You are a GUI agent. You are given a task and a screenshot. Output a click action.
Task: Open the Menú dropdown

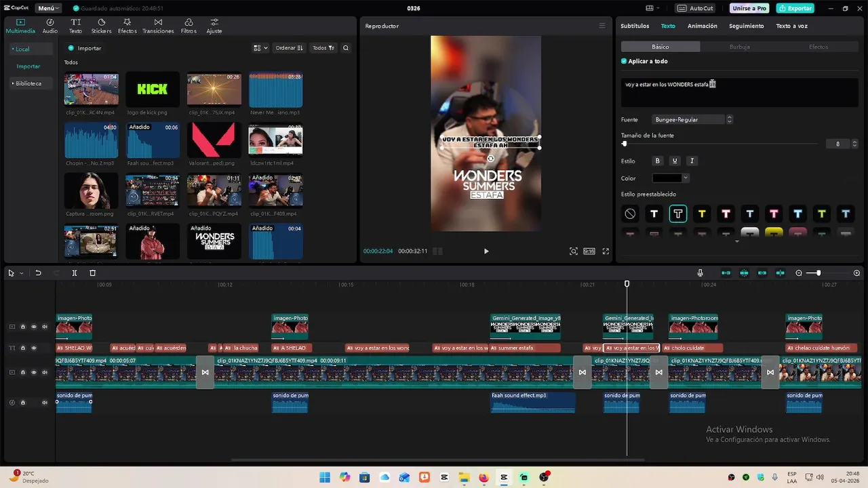point(48,8)
